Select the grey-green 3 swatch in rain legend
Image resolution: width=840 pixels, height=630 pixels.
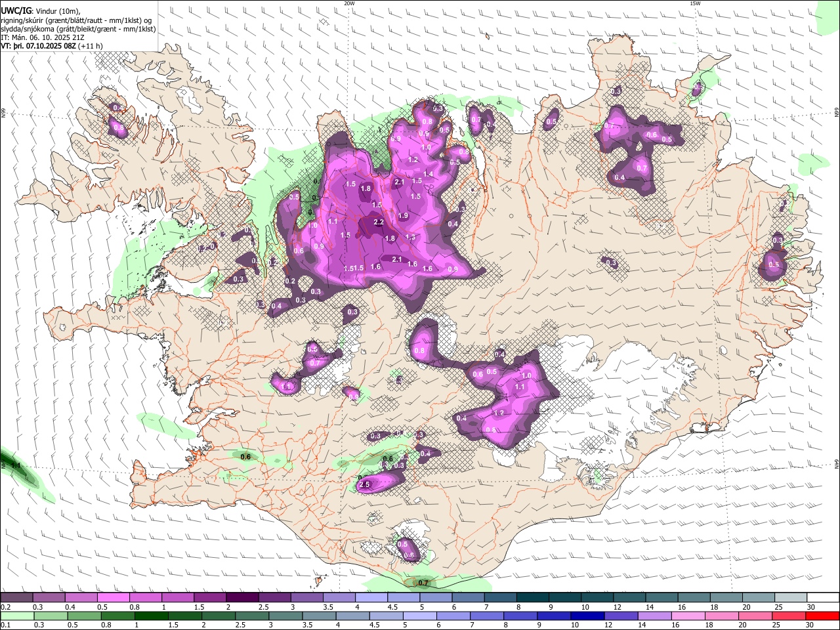285,616
